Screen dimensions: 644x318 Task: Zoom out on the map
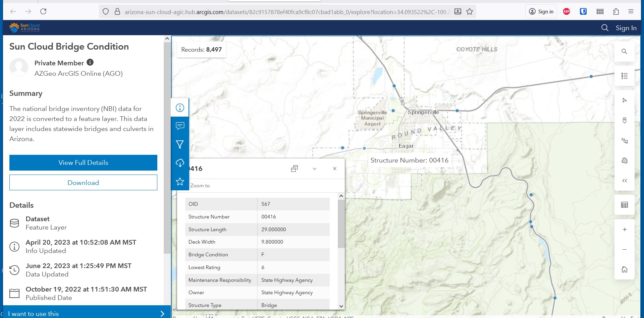(624, 249)
